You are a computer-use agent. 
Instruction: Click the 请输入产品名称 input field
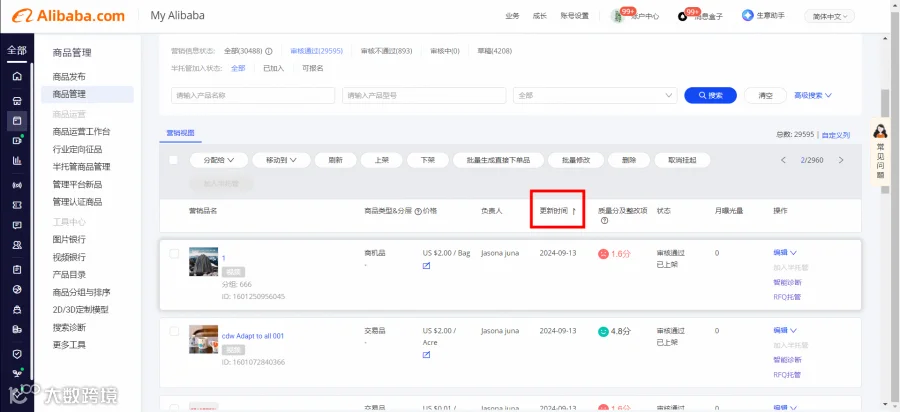pyautogui.click(x=253, y=95)
